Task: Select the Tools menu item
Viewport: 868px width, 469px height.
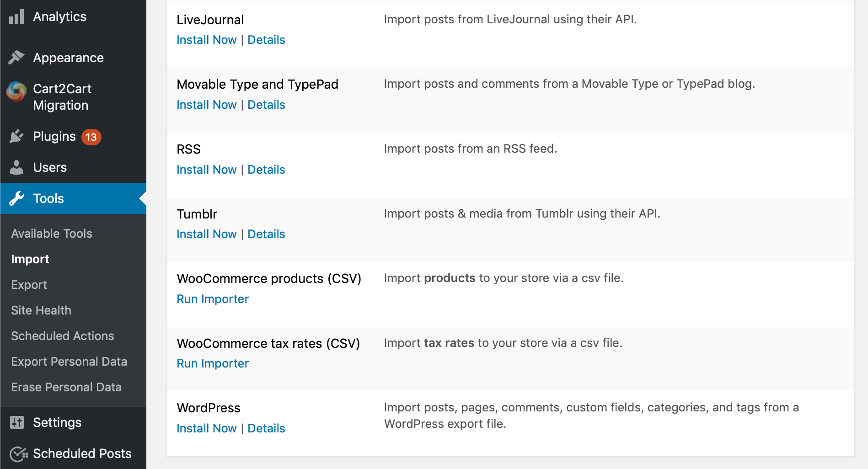Action: [x=73, y=198]
